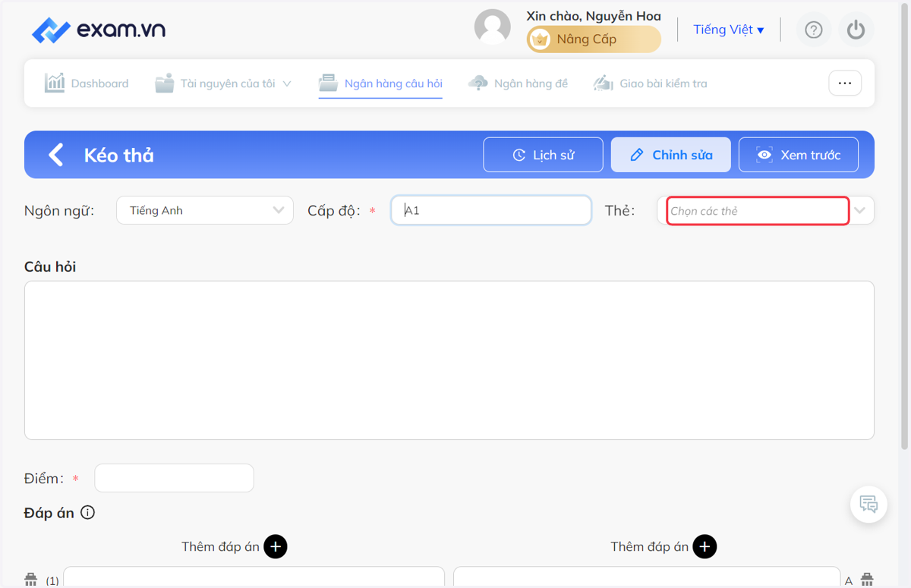Open the Lịch sử history button
This screenshot has height=588, width=911.
click(544, 155)
